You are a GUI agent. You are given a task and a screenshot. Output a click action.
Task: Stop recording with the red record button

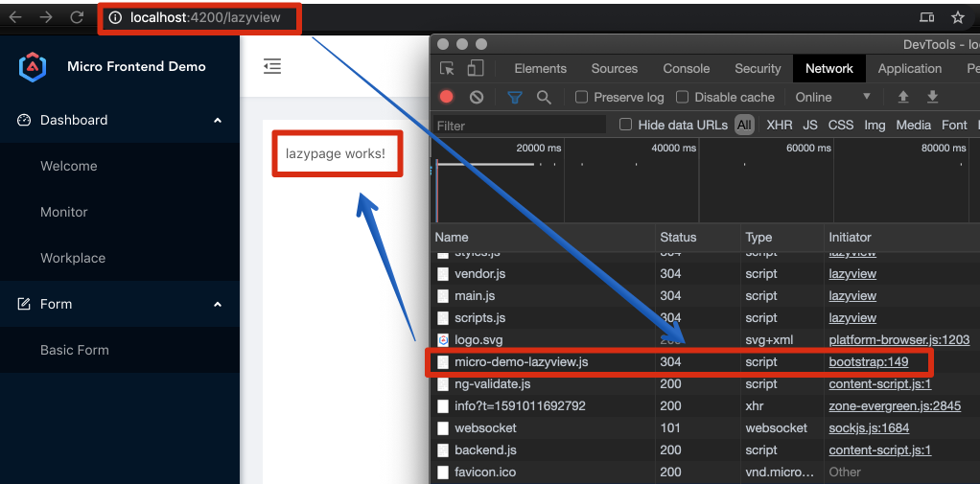tap(446, 97)
